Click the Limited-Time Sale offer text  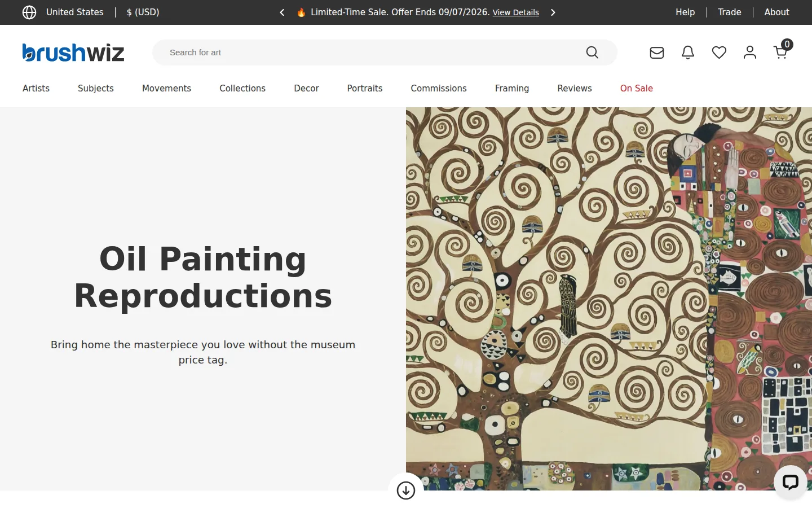[x=400, y=12]
